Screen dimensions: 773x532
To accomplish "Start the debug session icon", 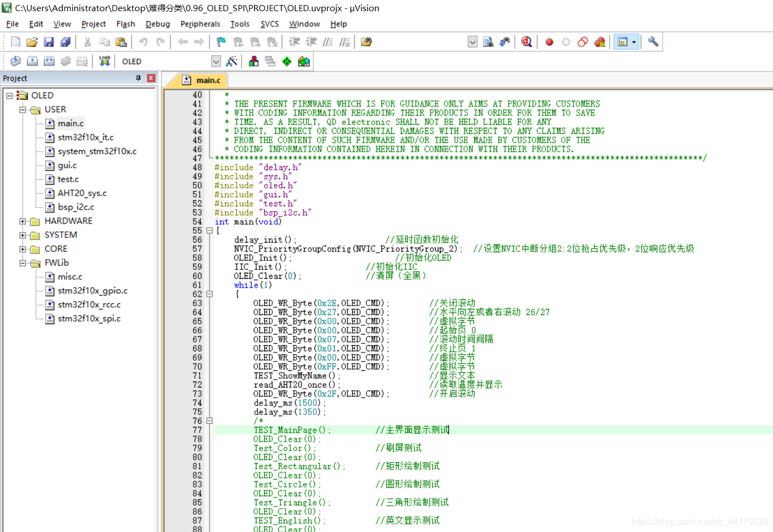I will 526,42.
